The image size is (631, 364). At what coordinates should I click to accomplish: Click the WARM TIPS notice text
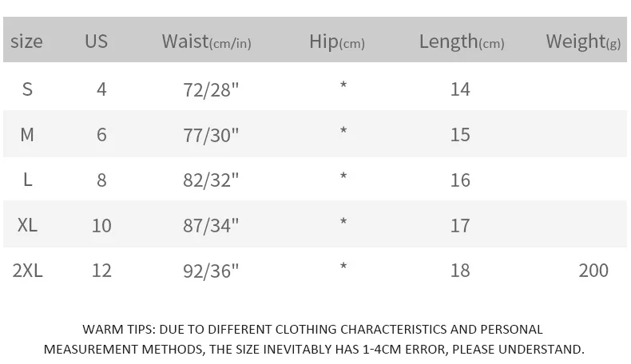pos(314,339)
